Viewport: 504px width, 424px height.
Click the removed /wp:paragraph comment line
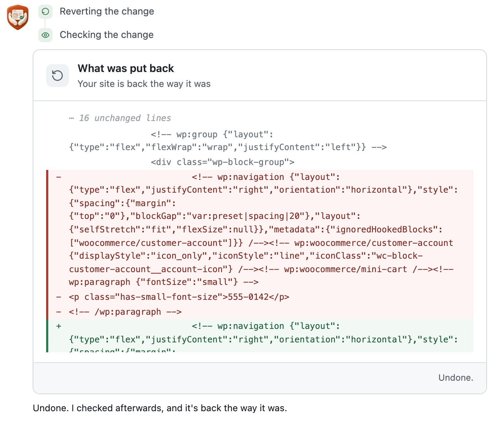pyautogui.click(x=260, y=312)
